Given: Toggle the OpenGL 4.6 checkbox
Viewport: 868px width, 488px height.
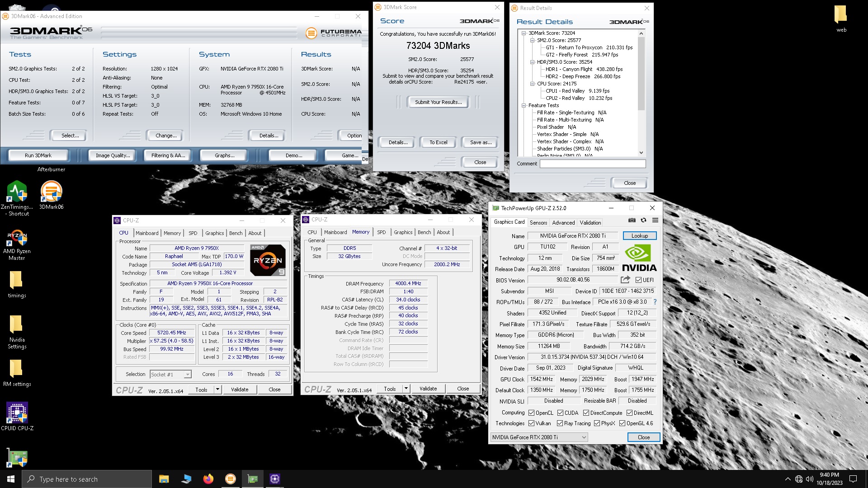Looking at the screenshot, I should pos(622,423).
